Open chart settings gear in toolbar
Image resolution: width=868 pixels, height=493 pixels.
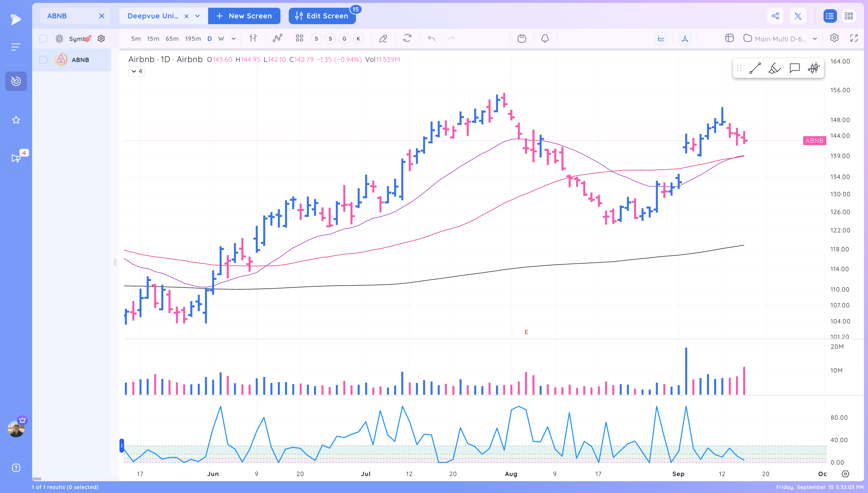coord(834,38)
